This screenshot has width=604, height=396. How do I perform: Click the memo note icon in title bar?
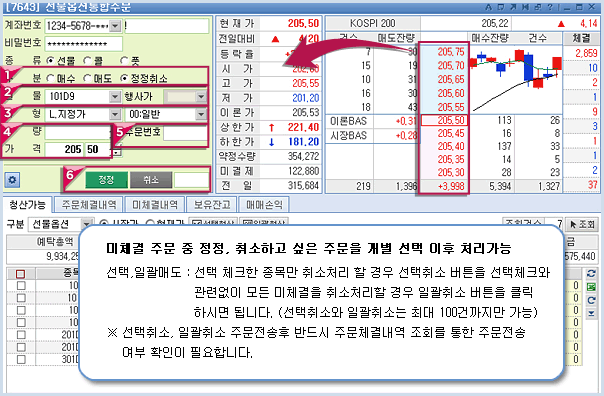(x=500, y=7)
